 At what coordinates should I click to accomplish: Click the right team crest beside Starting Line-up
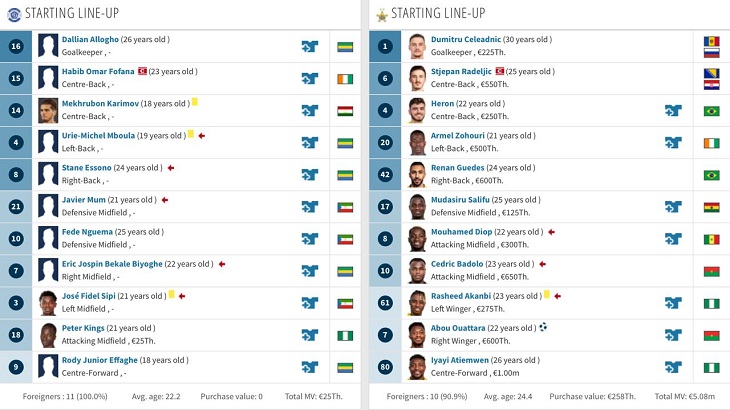click(382, 16)
